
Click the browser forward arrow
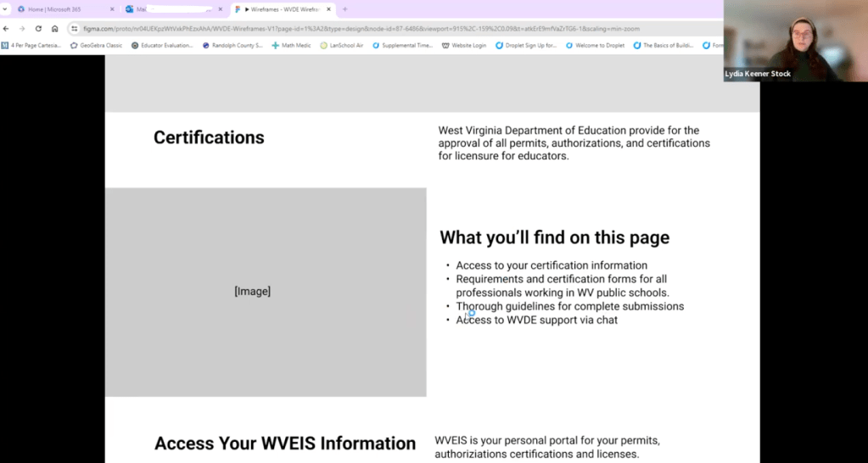22,28
